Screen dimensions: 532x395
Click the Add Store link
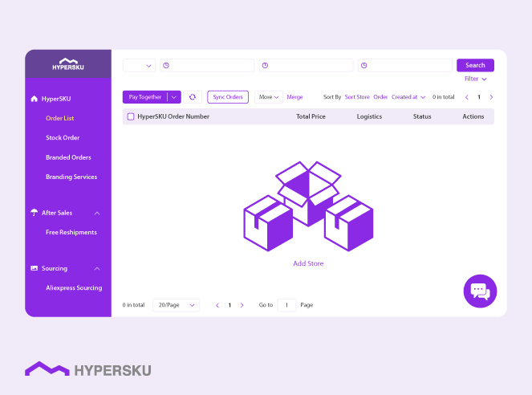308,263
